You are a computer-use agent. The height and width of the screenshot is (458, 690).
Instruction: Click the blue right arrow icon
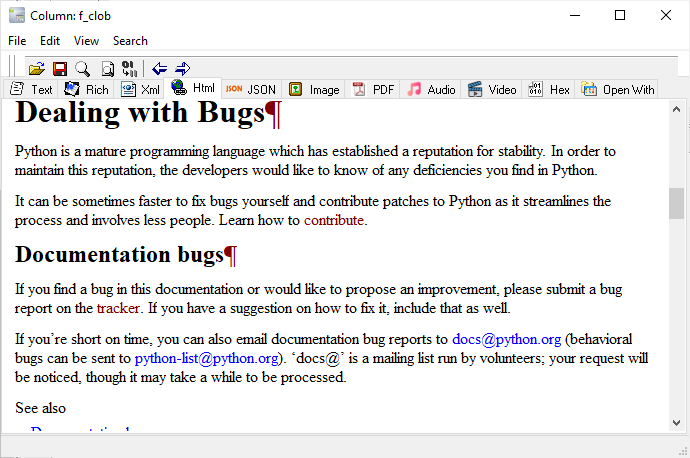pyautogui.click(x=183, y=69)
